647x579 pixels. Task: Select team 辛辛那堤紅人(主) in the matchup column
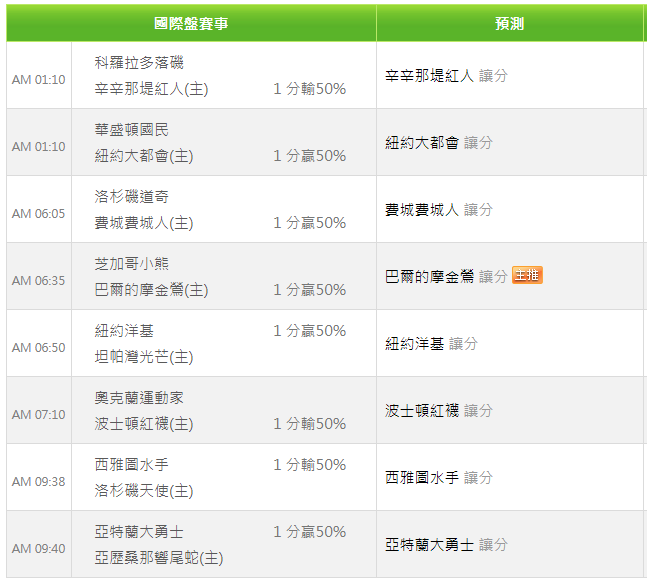[151, 89]
